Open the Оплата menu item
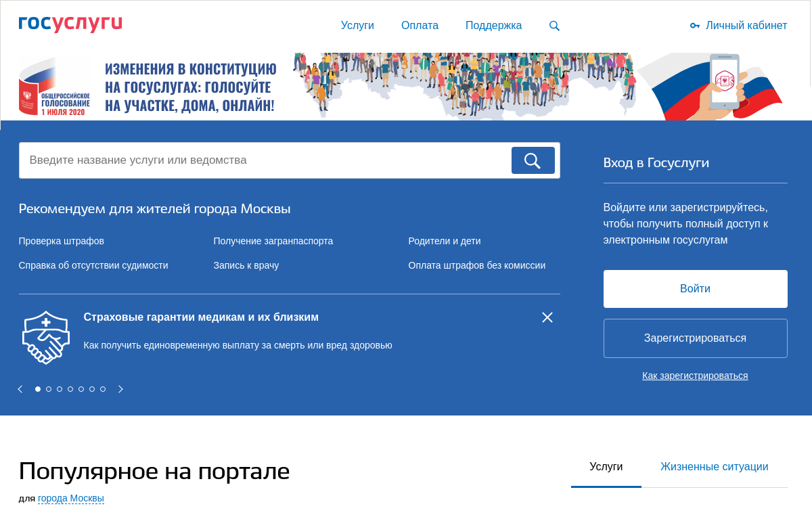Viewport: 812px width, 517px height. click(420, 26)
